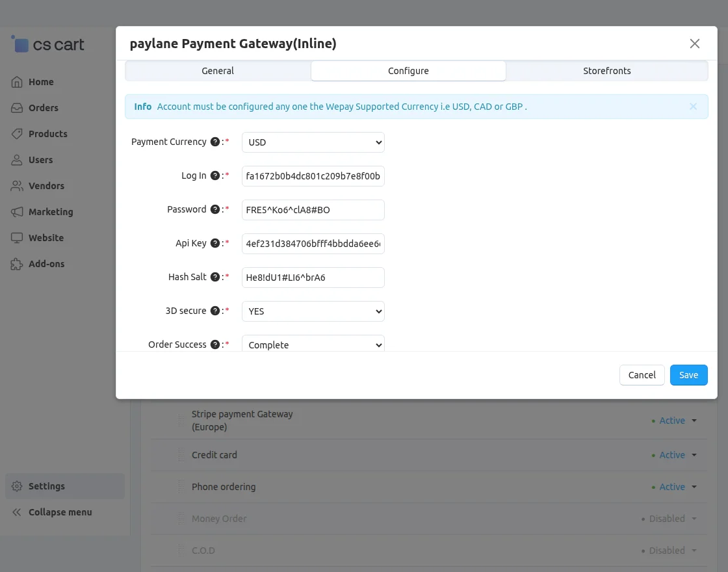Click the Collapse menu double-chevron icon

pyautogui.click(x=17, y=512)
